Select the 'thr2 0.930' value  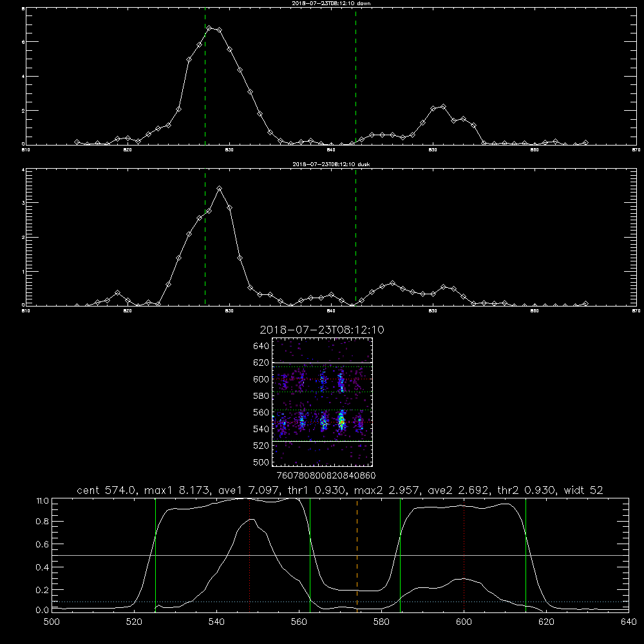click(x=527, y=490)
